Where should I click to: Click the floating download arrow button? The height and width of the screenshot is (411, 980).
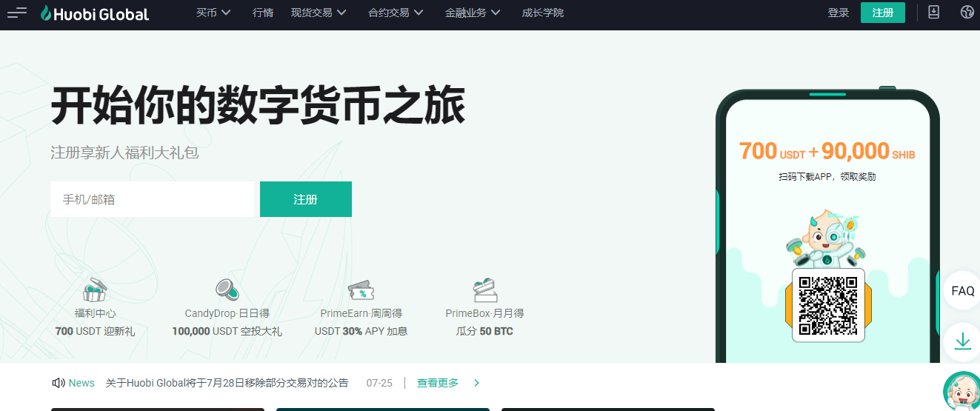pyautogui.click(x=962, y=341)
